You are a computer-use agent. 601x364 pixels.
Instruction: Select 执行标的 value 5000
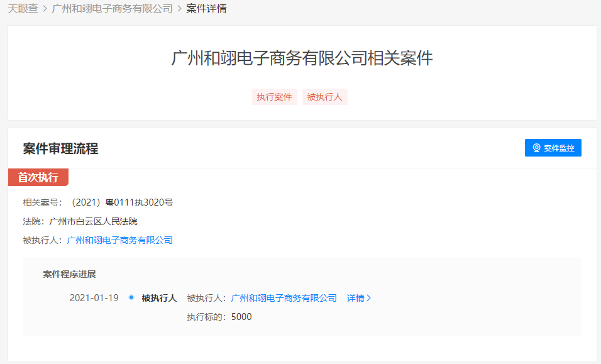pos(241,317)
